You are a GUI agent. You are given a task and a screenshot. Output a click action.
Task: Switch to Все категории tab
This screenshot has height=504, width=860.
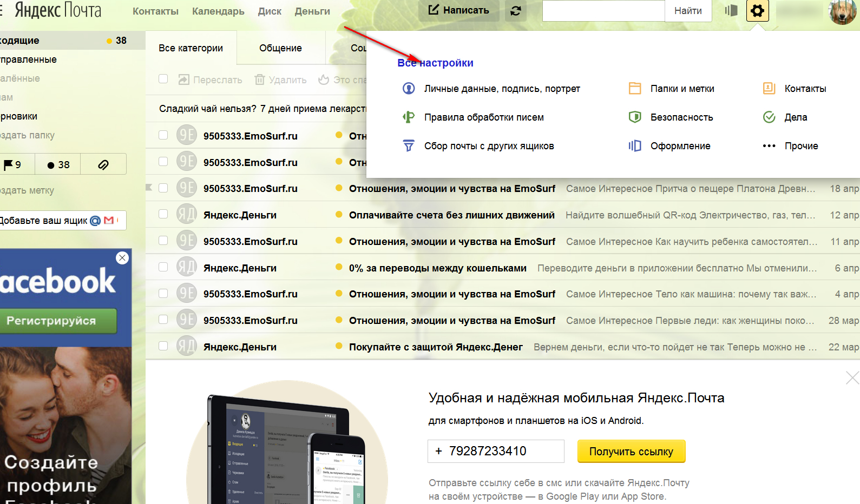coord(191,48)
